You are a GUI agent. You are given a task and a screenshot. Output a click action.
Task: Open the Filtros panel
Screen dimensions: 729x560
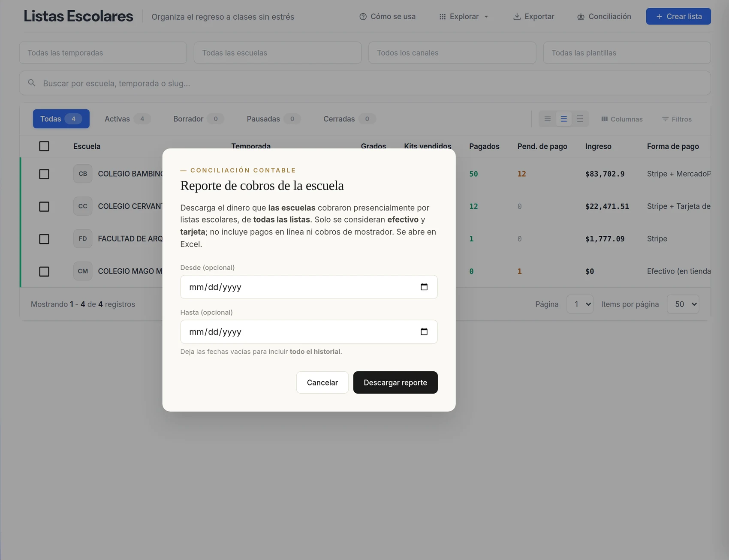point(677,119)
